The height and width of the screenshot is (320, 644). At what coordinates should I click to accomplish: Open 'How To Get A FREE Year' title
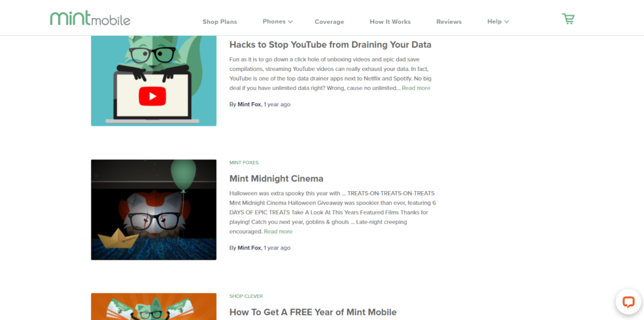[313, 312]
